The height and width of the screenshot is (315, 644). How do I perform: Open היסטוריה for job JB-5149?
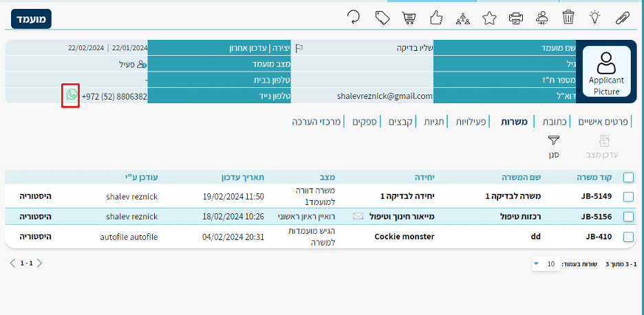coord(35,196)
